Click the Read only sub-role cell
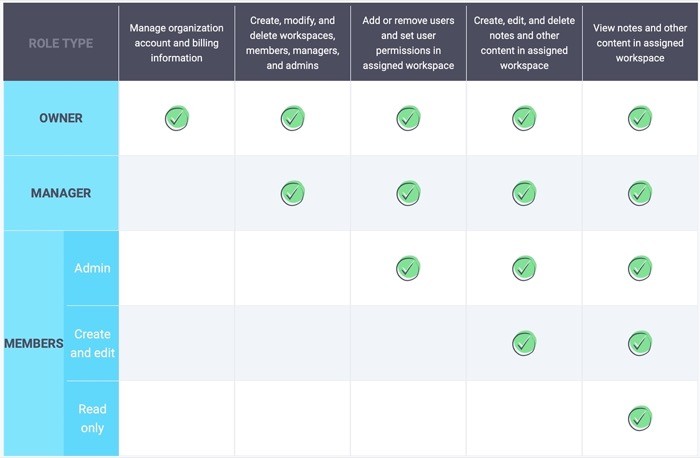The height and width of the screenshot is (458, 700). click(92, 418)
